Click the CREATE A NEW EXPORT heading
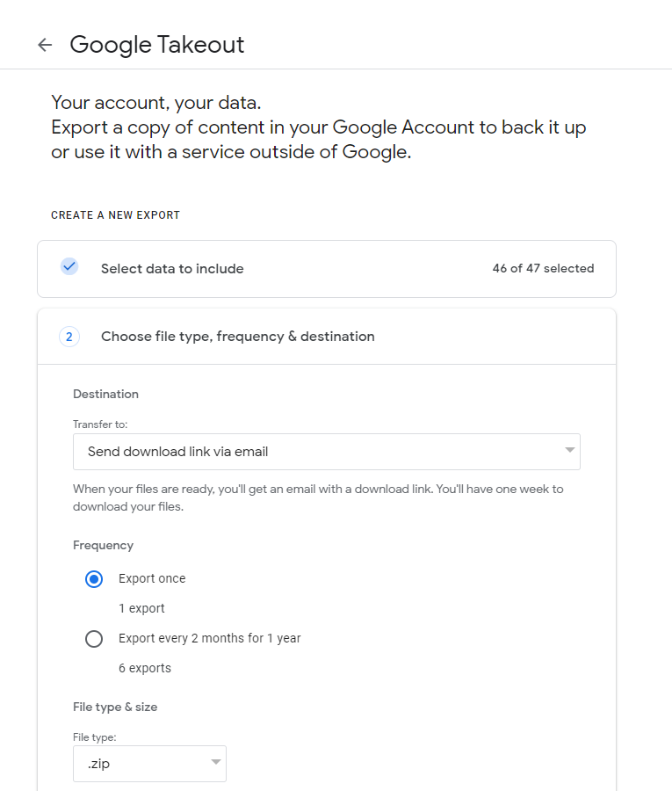The height and width of the screenshot is (791, 672). pos(115,215)
